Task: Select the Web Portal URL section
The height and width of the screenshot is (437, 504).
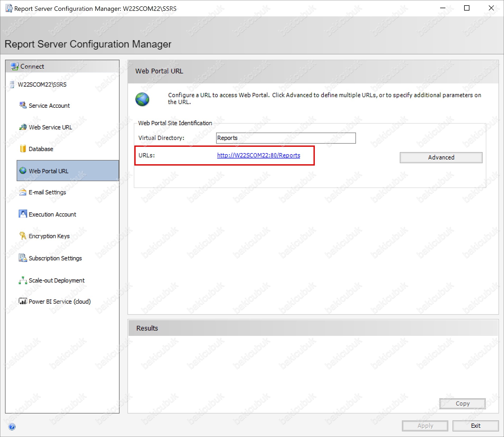Action: pyautogui.click(x=68, y=171)
